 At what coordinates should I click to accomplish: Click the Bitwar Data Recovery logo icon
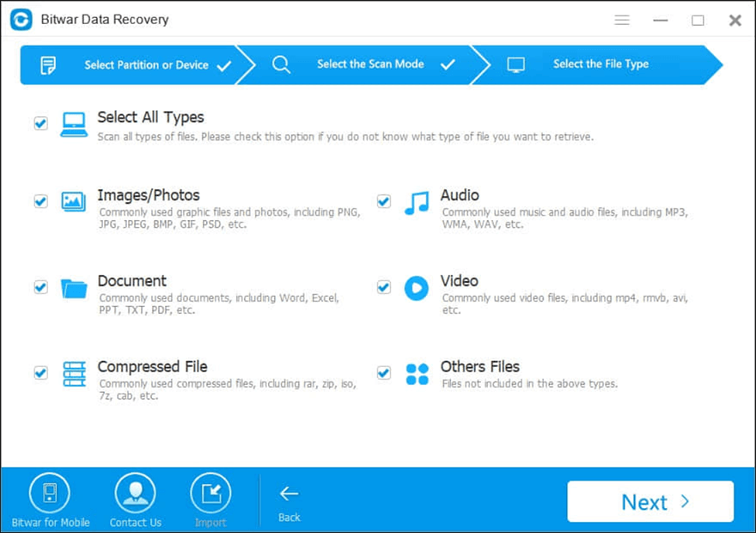(21, 20)
